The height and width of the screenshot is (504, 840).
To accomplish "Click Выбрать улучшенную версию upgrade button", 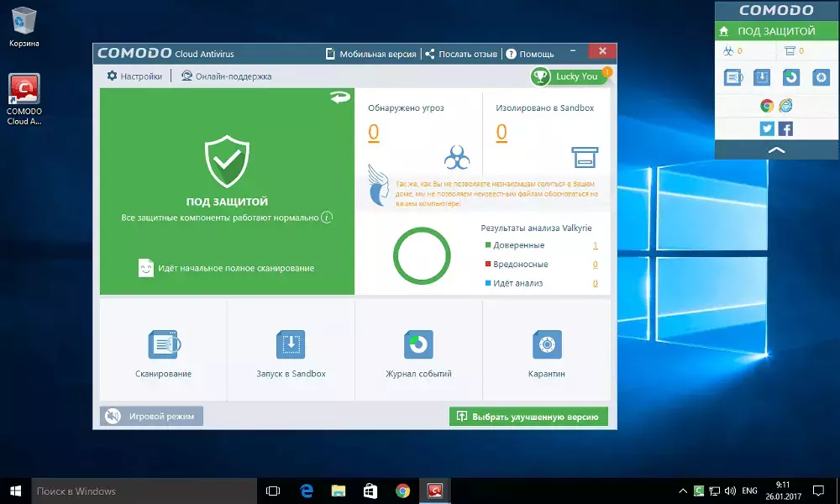I will point(528,416).
